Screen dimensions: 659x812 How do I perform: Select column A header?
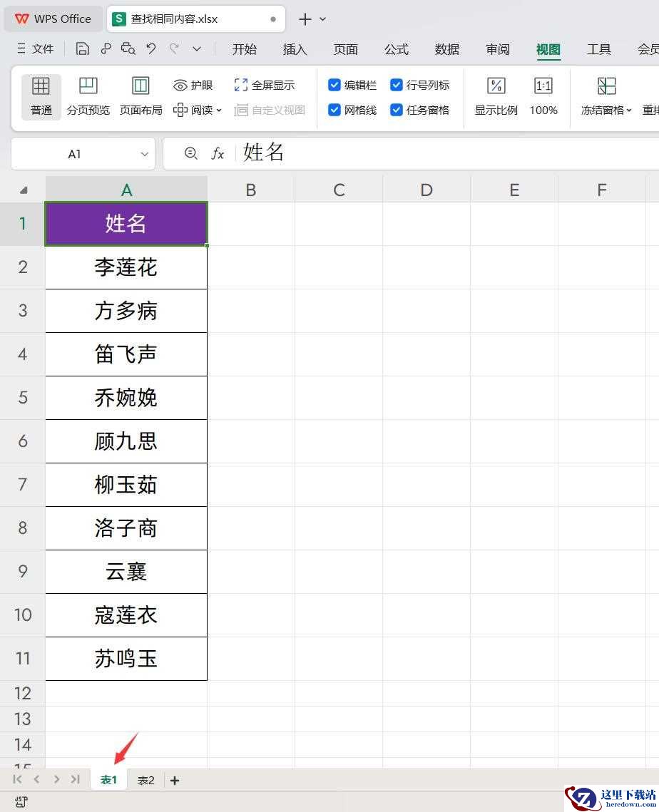point(126,190)
